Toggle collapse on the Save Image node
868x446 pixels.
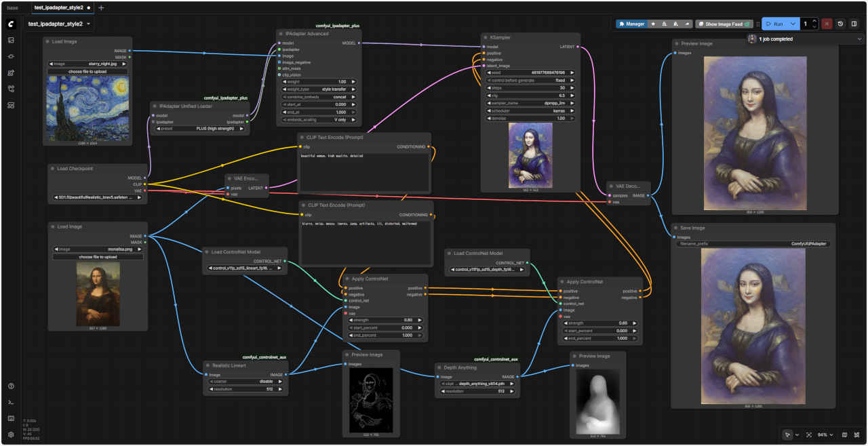pos(676,228)
